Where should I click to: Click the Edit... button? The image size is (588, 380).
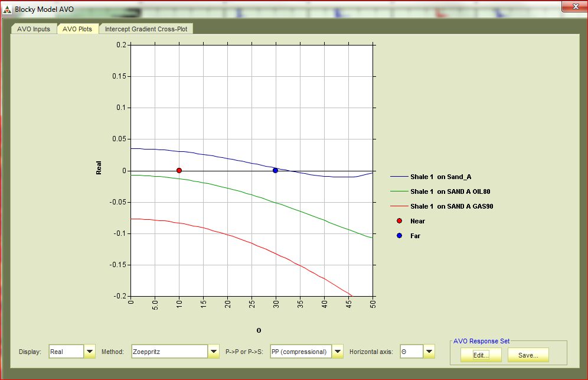point(481,355)
